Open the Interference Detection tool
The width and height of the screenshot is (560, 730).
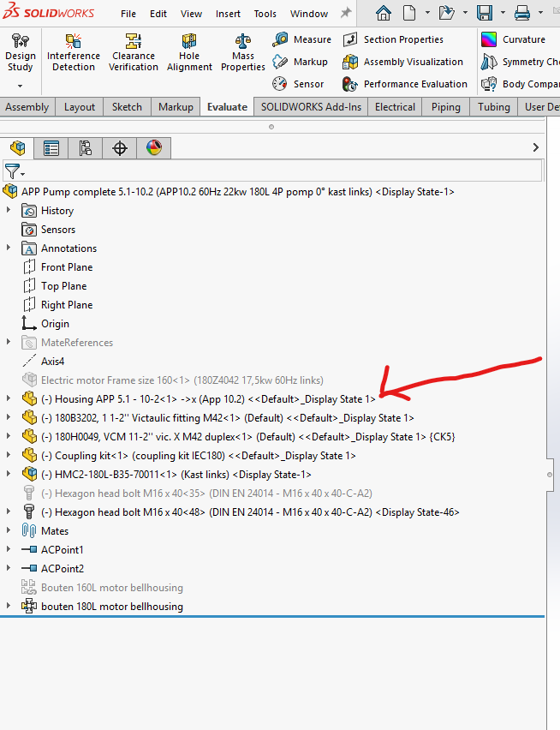73,53
